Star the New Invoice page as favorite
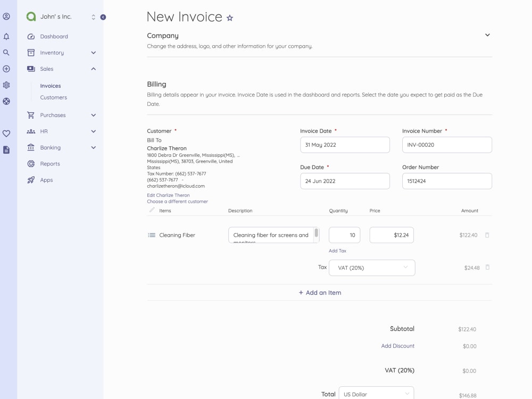Image resolution: width=532 pixels, height=399 pixels. (x=230, y=18)
